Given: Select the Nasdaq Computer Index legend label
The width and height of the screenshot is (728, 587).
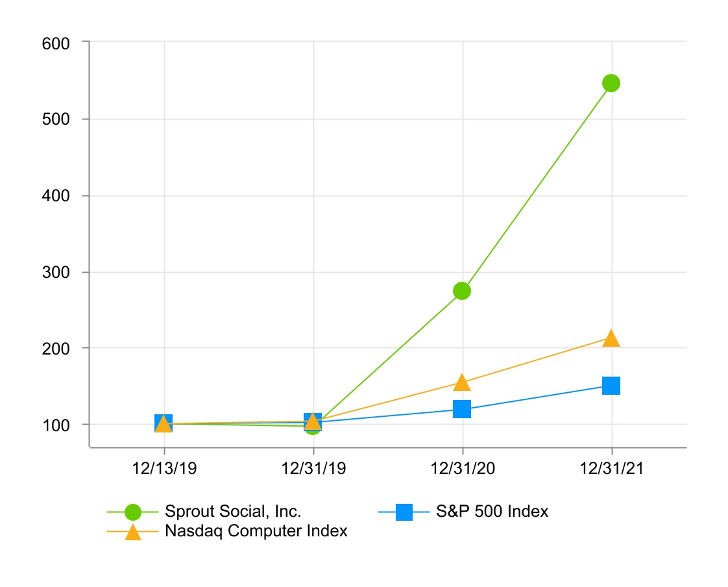Looking at the screenshot, I should [256, 531].
